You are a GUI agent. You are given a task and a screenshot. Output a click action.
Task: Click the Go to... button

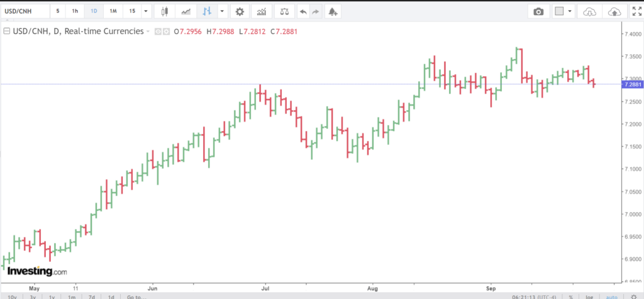[136, 296]
